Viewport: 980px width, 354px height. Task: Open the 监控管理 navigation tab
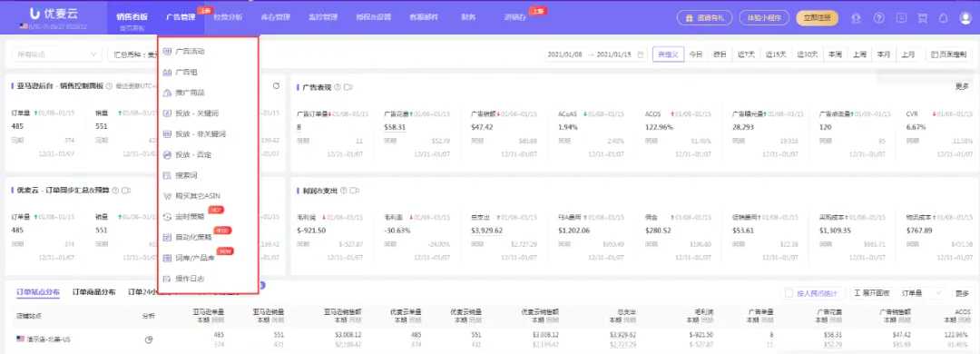pos(323,17)
